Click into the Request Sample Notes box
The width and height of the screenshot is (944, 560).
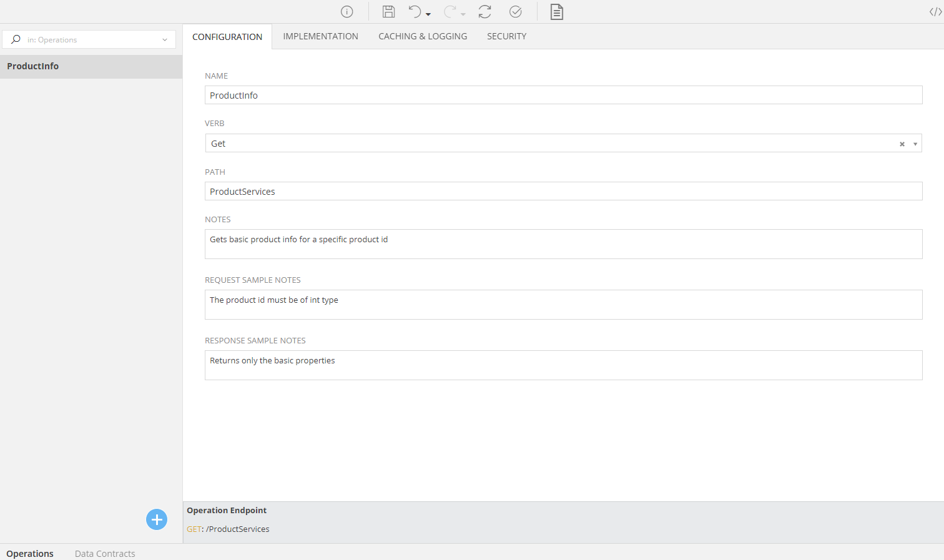point(563,305)
